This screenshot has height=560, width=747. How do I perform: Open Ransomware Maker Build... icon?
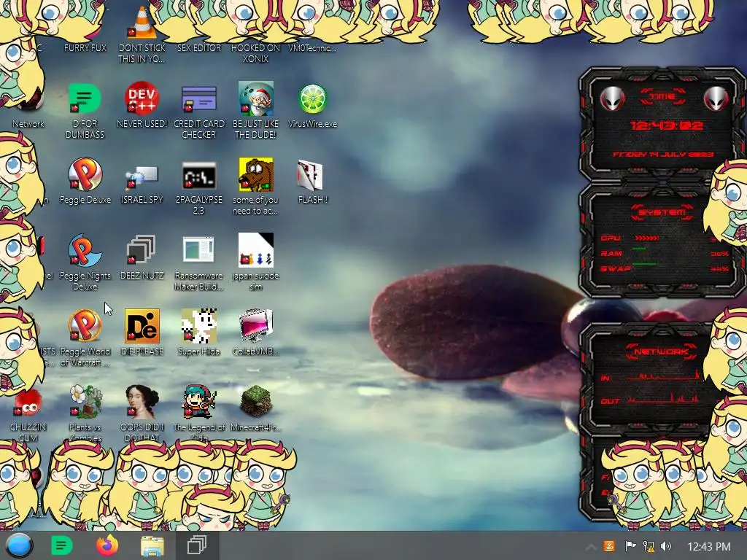(198, 249)
